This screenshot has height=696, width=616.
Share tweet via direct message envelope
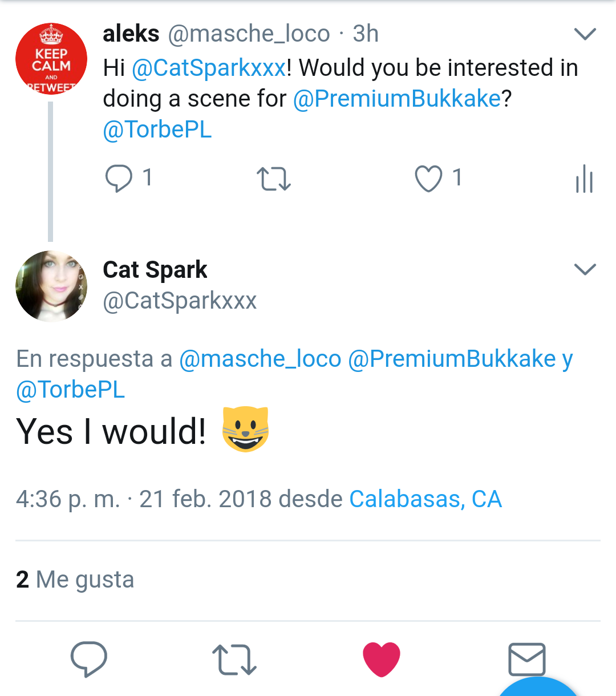click(526, 659)
